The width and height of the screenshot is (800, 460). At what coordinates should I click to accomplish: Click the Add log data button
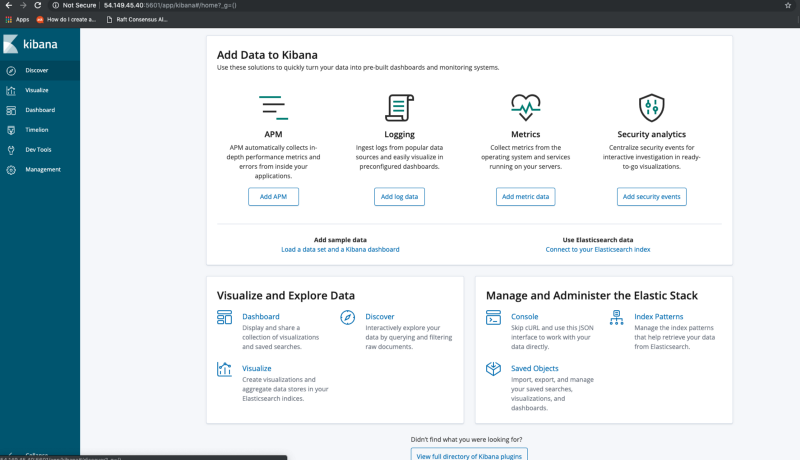(x=399, y=197)
